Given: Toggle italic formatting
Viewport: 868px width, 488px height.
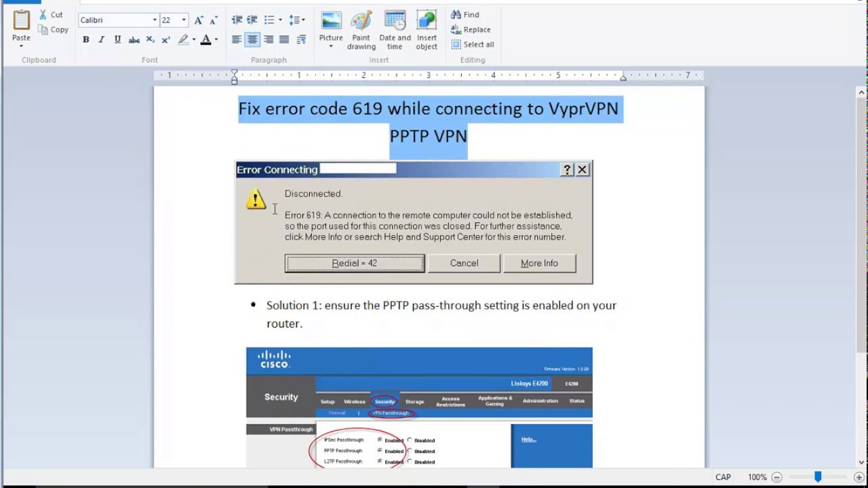Looking at the screenshot, I should point(102,40).
